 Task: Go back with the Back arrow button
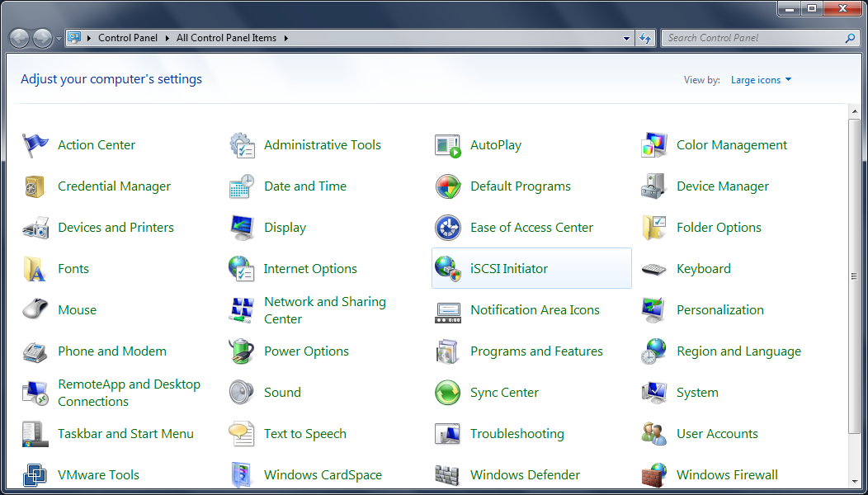(x=19, y=38)
